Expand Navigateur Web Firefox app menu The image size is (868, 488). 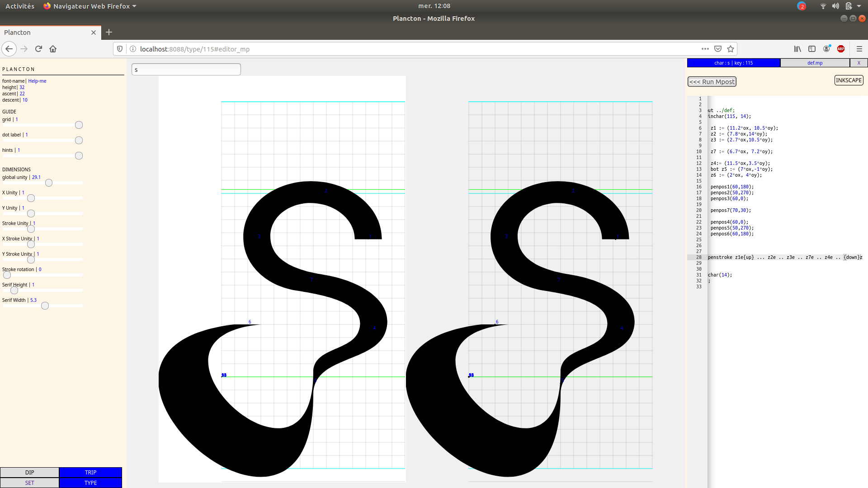tap(90, 6)
